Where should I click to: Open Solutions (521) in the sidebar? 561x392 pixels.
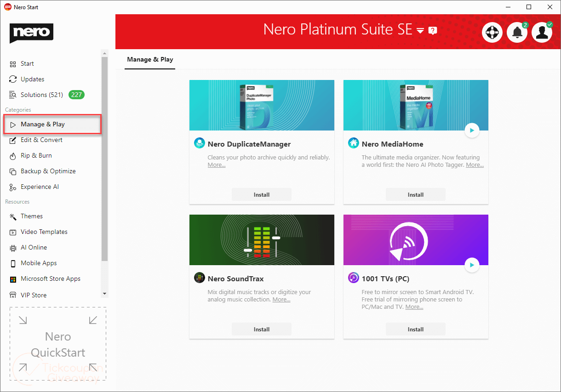tap(41, 95)
